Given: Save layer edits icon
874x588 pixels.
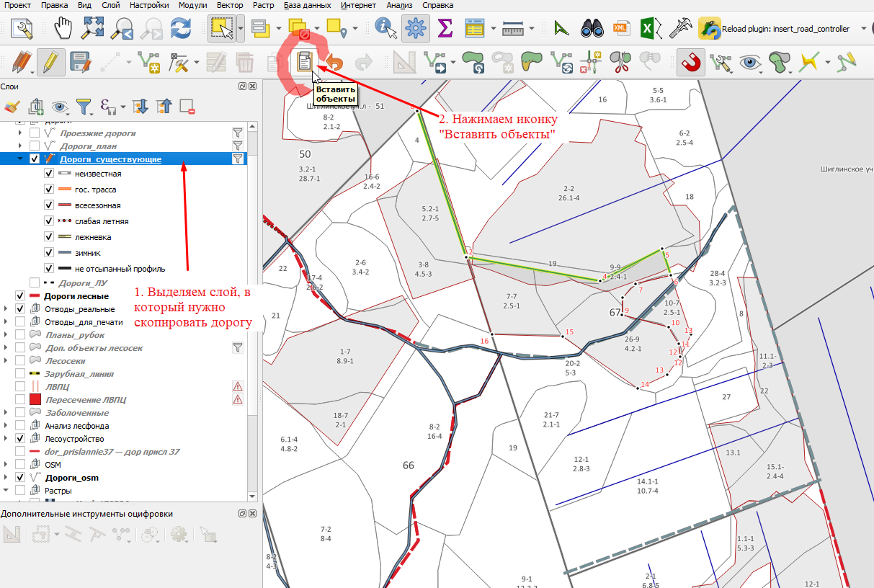Looking at the screenshot, I should point(79,62).
